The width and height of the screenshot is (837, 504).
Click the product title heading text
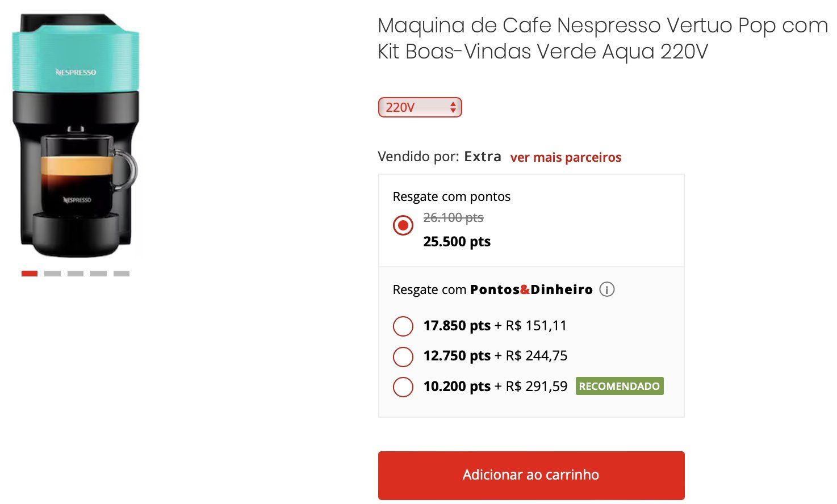tap(602, 39)
